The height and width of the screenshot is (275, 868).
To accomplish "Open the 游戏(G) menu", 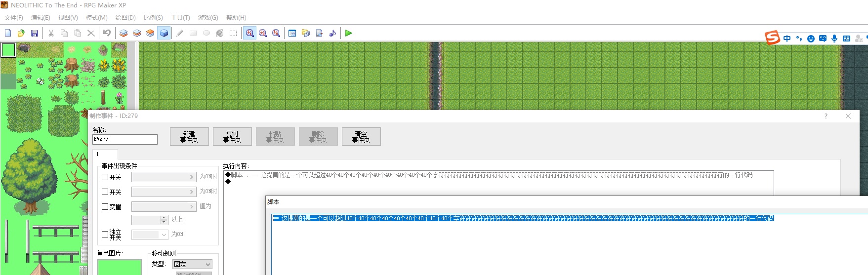I will [x=208, y=18].
